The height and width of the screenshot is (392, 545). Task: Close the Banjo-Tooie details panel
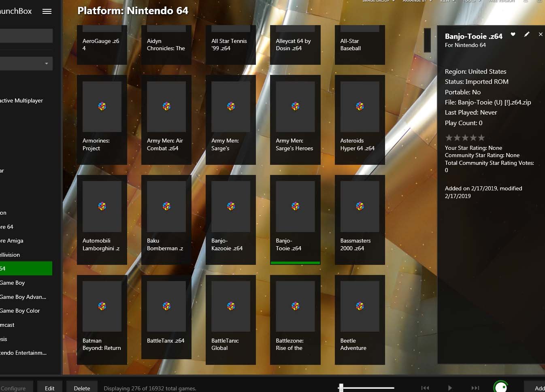[541, 34]
